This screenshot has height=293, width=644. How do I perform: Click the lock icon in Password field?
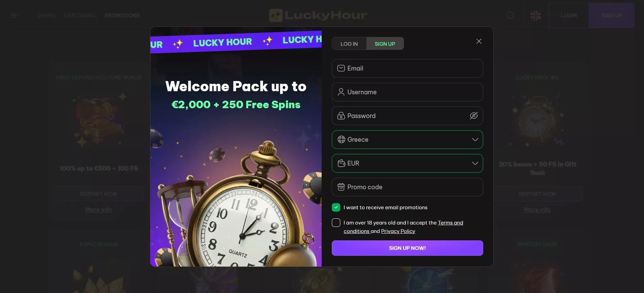[341, 116]
